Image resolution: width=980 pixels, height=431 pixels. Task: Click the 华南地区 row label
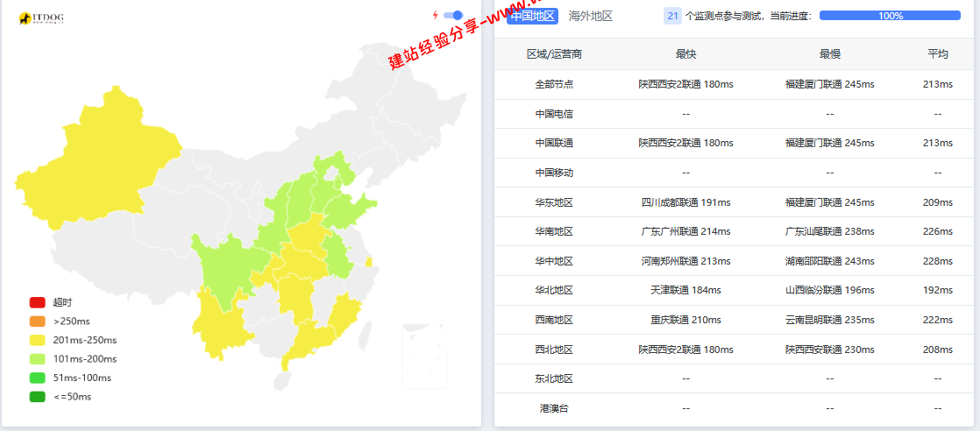[554, 232]
